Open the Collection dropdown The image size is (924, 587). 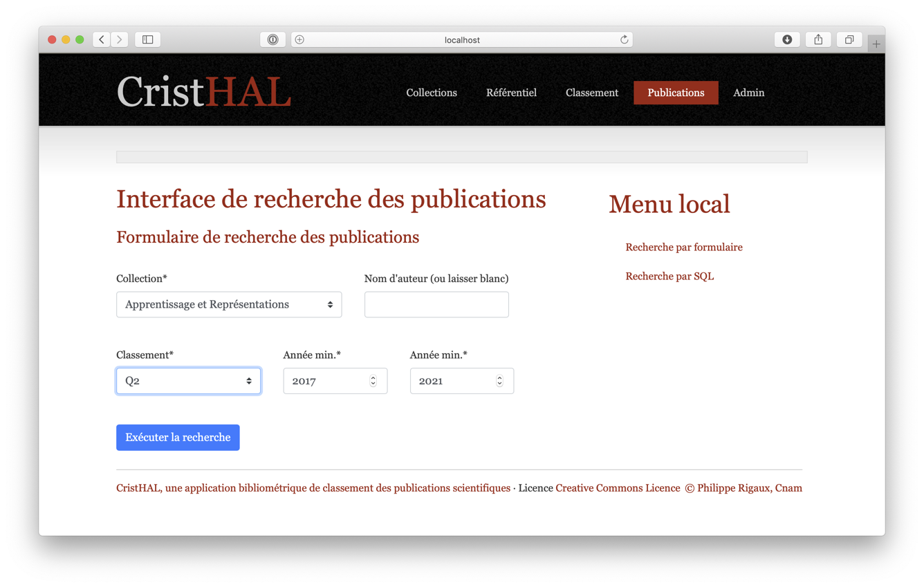(229, 305)
